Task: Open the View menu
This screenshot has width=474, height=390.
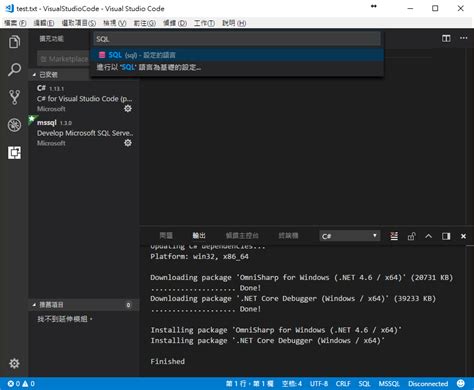Action: [115, 23]
